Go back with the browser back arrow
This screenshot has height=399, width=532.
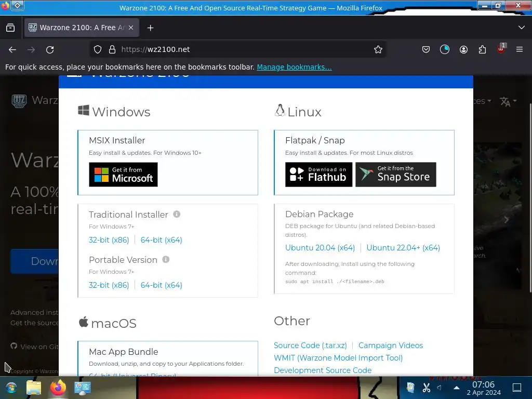[x=12, y=49]
